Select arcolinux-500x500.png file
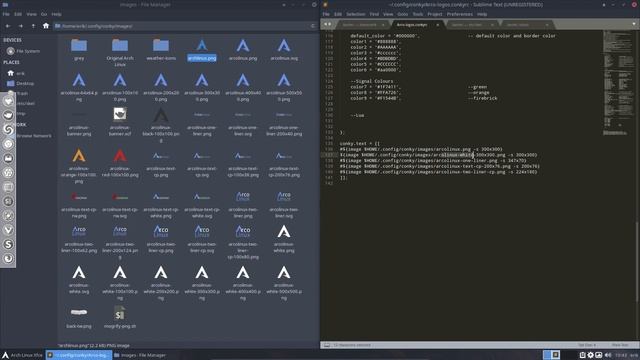640x360 pixels. click(x=284, y=87)
